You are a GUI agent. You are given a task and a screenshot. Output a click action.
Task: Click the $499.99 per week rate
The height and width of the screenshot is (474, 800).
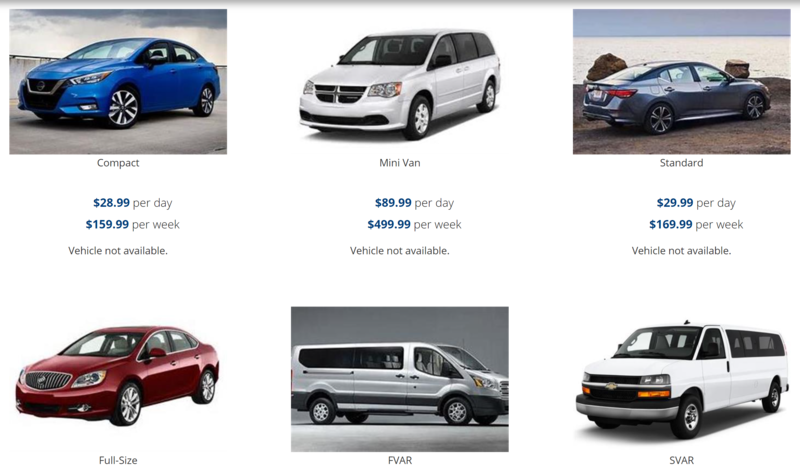click(x=414, y=224)
